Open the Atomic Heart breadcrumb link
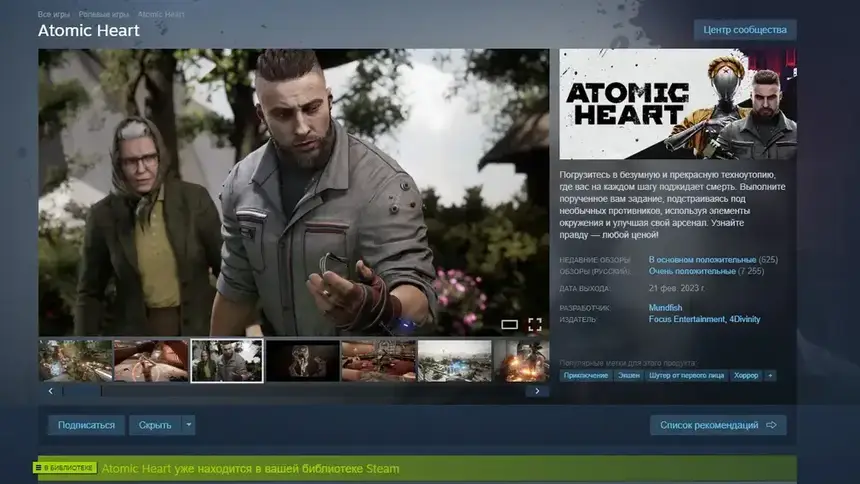Viewport: 860px width, 484px height. tap(161, 14)
